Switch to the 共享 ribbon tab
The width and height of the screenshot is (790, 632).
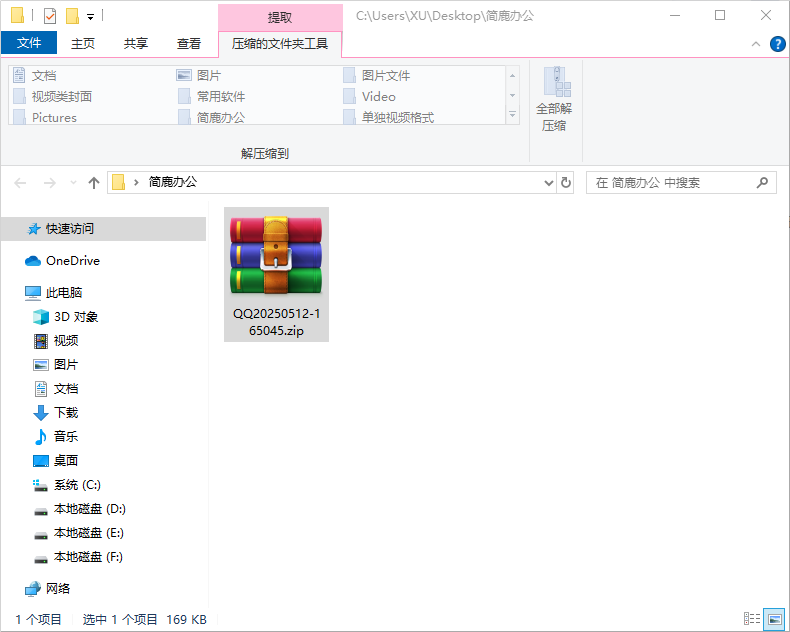pos(136,43)
